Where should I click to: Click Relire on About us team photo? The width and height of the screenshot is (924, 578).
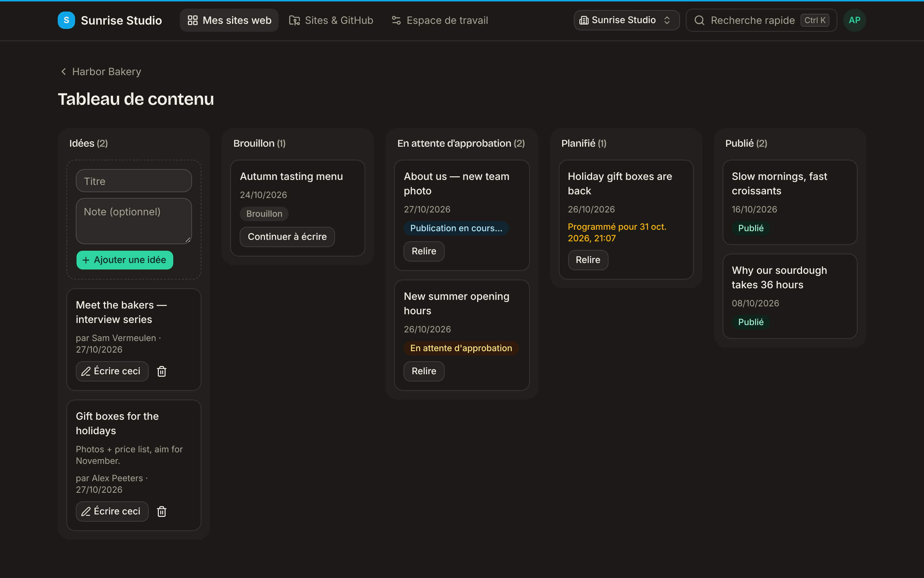click(424, 251)
